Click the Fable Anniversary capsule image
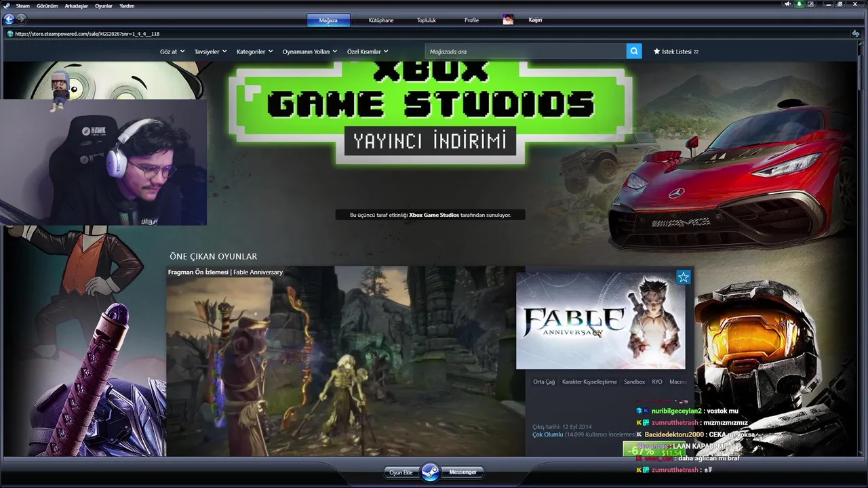 point(600,321)
